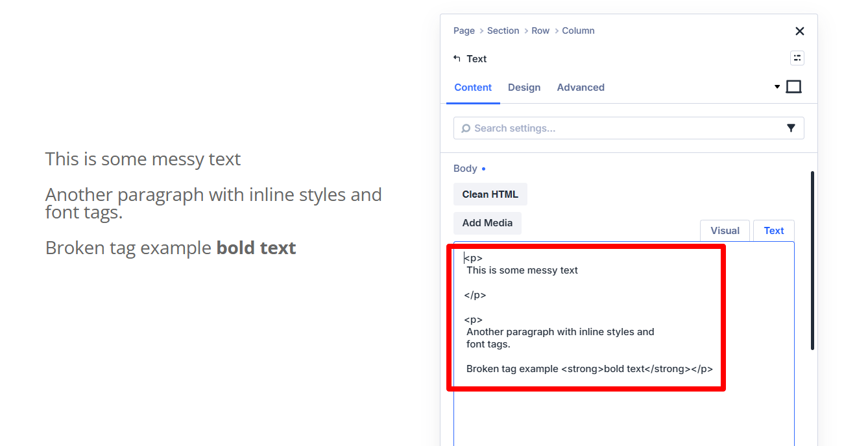The width and height of the screenshot is (868, 446).
Task: Switch to the Design tab
Action: [524, 88]
